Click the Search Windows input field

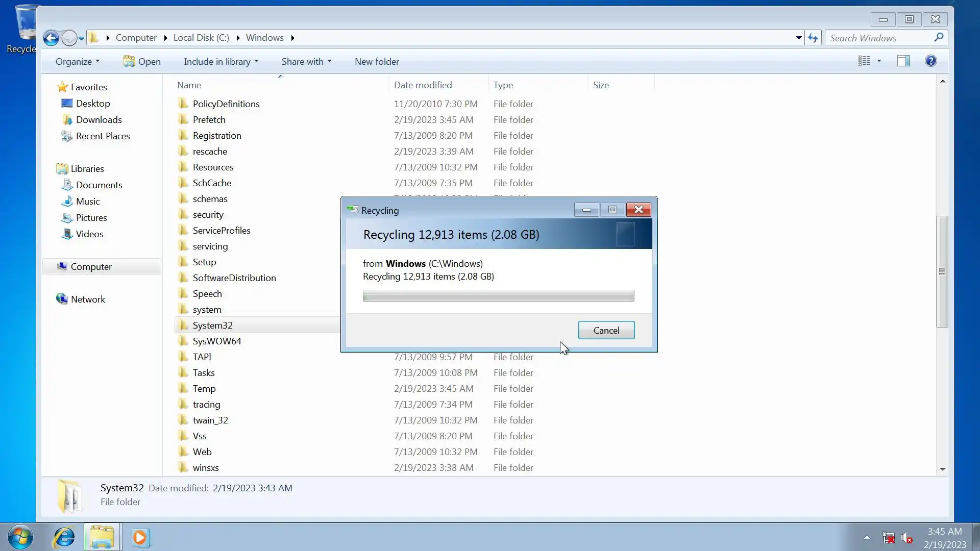click(x=880, y=38)
